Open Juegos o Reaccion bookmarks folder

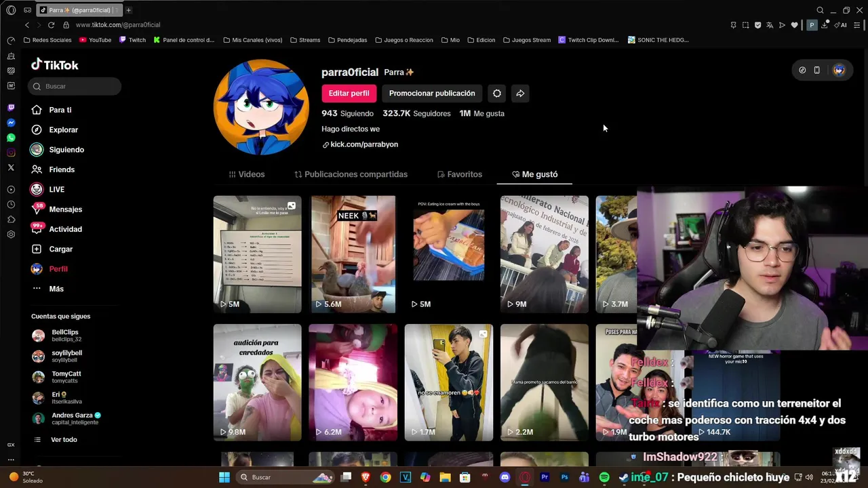(404, 40)
